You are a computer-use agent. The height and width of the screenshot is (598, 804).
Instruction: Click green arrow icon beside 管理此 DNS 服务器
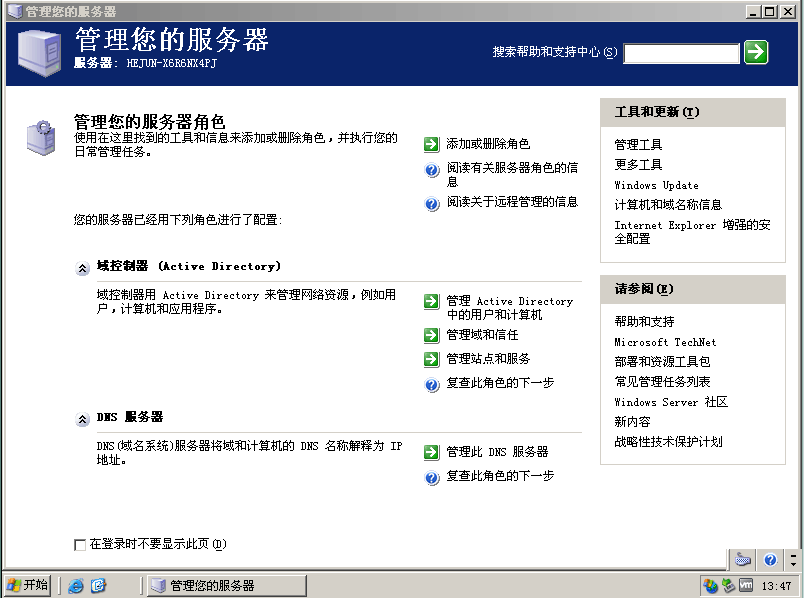431,452
